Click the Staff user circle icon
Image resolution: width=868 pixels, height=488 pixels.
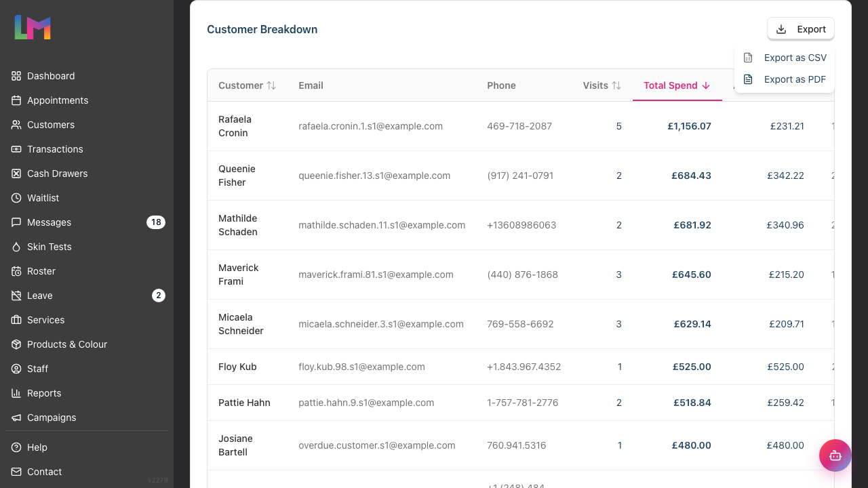pos(16,369)
